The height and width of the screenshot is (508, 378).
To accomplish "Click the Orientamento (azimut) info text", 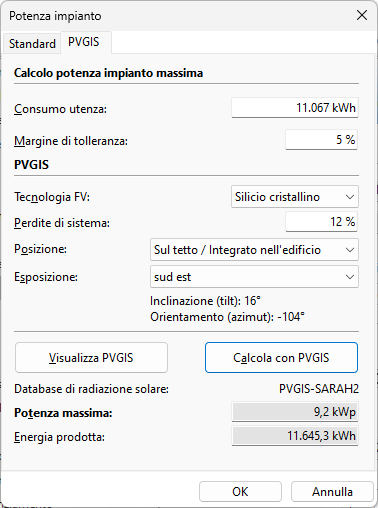I will point(227,317).
